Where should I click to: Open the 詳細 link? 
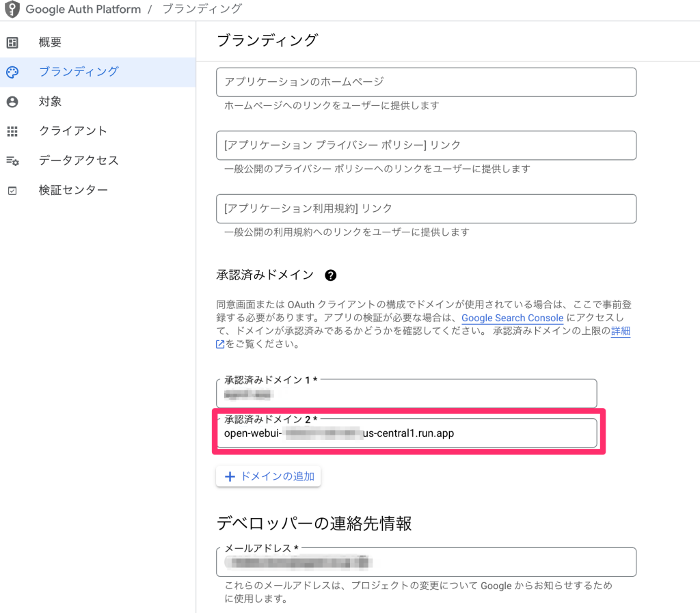coord(621,331)
